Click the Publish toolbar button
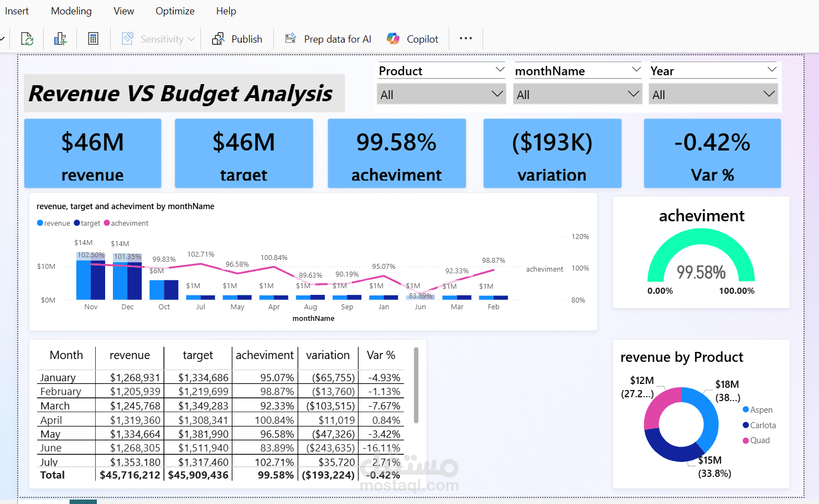This screenshot has height=504, width=819. pos(237,39)
